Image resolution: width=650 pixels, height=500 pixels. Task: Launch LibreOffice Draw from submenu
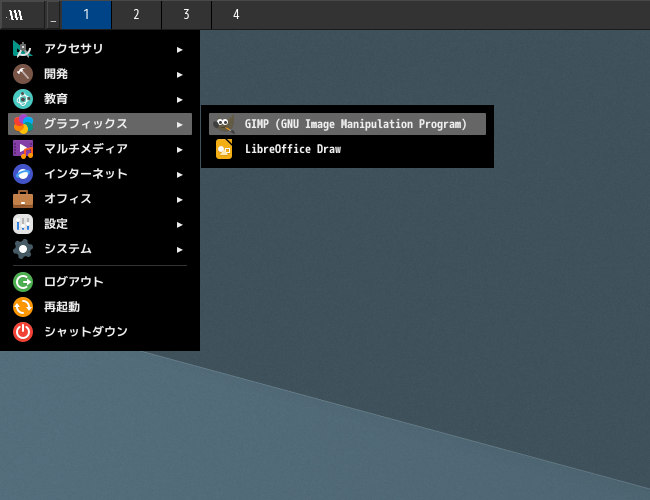coord(347,149)
